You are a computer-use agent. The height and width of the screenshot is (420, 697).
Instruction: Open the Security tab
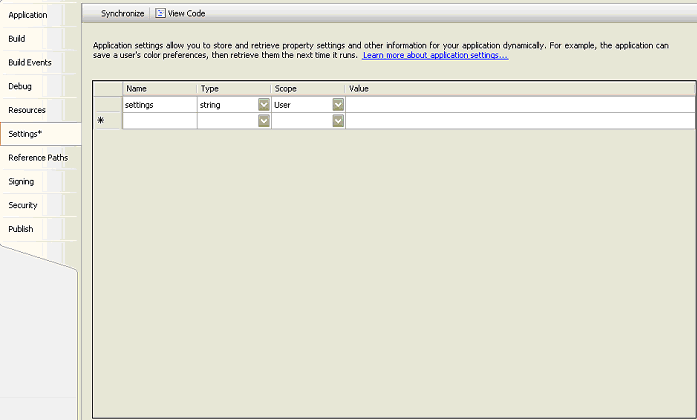23,205
